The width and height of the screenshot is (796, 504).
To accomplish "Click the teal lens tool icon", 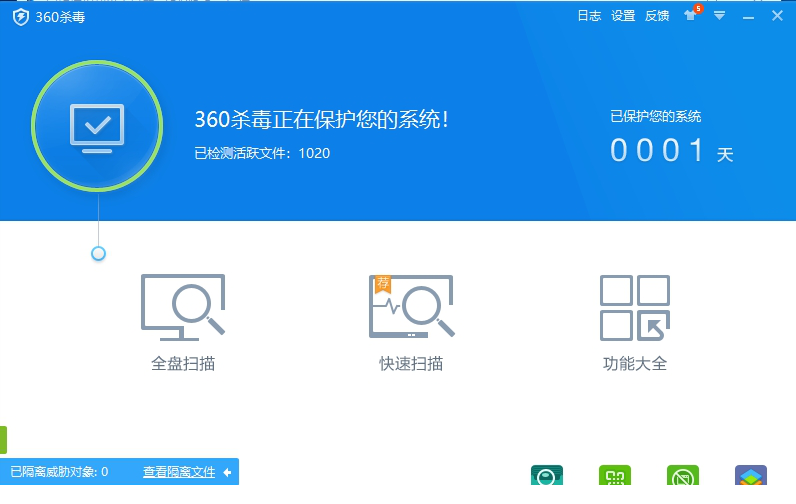I will 547,475.
